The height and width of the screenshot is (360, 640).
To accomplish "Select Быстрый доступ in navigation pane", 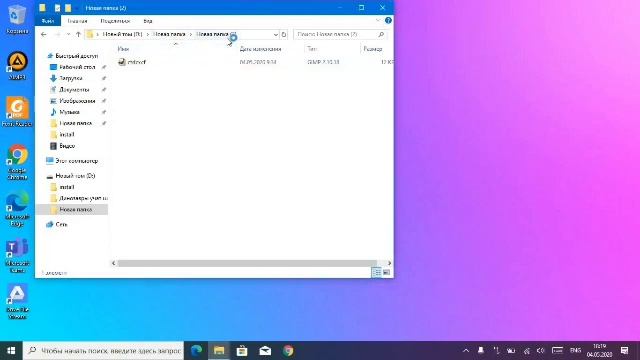I will pos(76,56).
